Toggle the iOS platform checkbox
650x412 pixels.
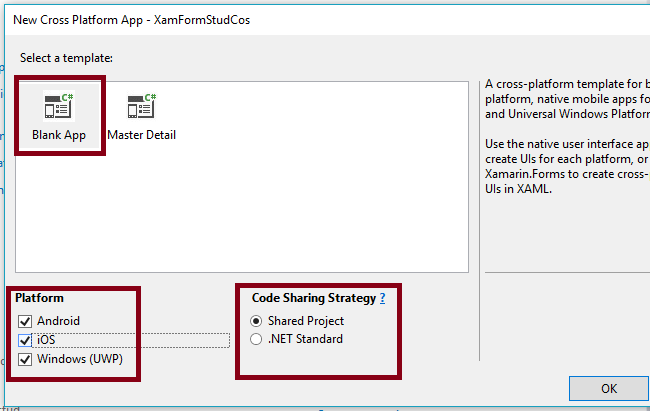[23, 340]
